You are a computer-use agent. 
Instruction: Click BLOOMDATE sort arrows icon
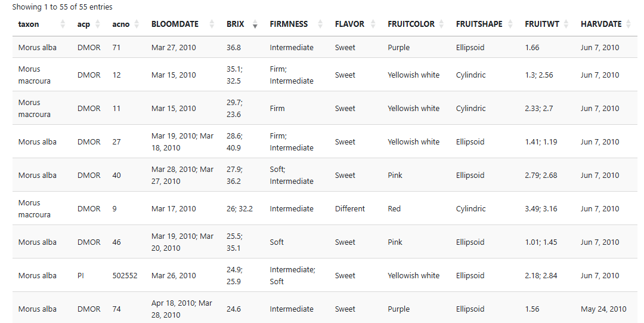212,24
